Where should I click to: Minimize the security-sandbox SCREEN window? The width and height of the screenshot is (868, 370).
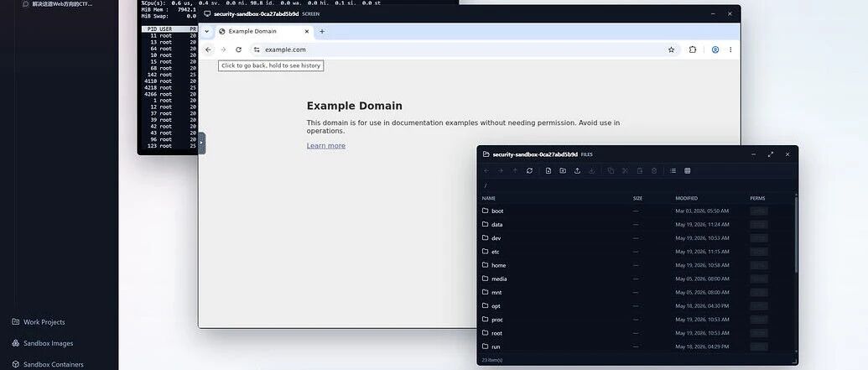[713, 14]
